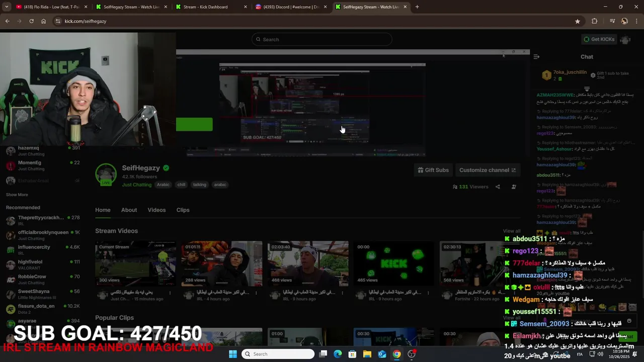Close the Flo Rida YouTube tab

[86, 7]
